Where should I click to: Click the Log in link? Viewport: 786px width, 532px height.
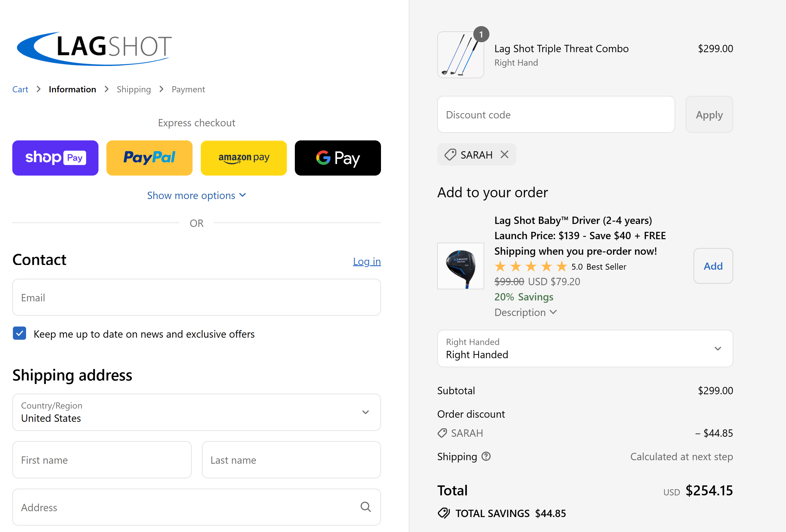(367, 261)
